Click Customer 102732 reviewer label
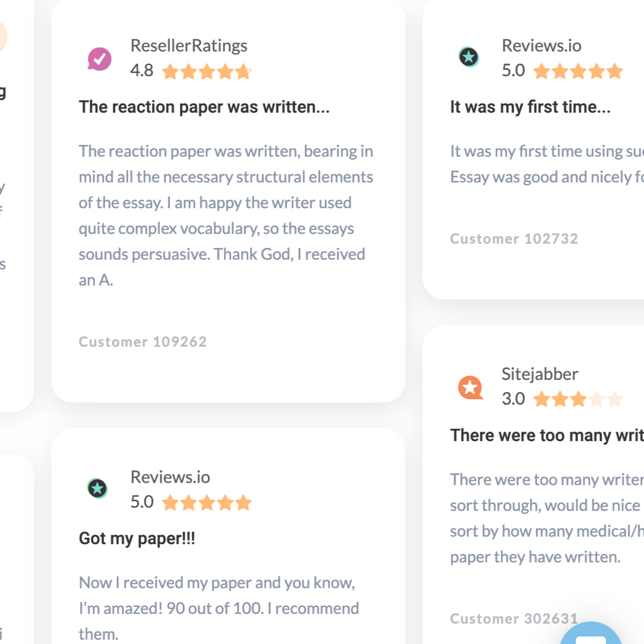This screenshot has height=644, width=644. 514,239
